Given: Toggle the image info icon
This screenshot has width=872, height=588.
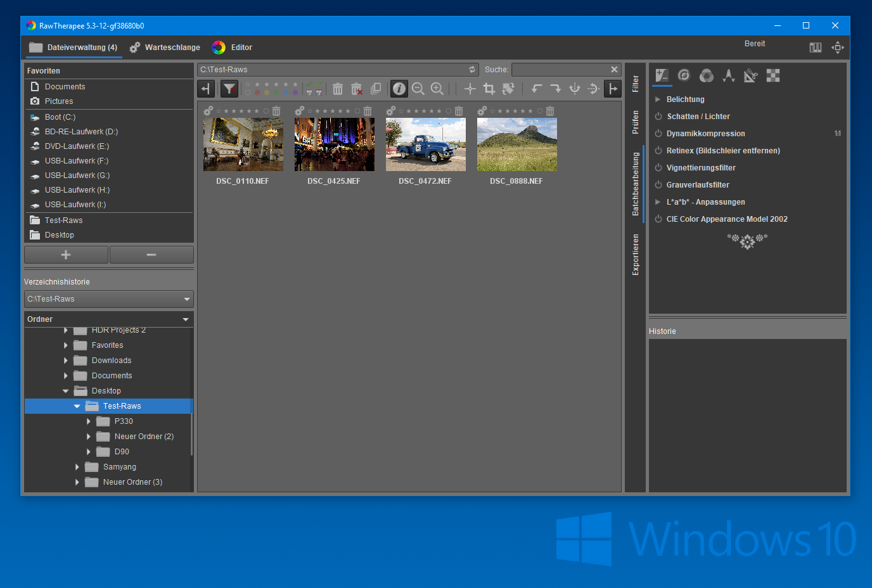Looking at the screenshot, I should click(x=399, y=89).
